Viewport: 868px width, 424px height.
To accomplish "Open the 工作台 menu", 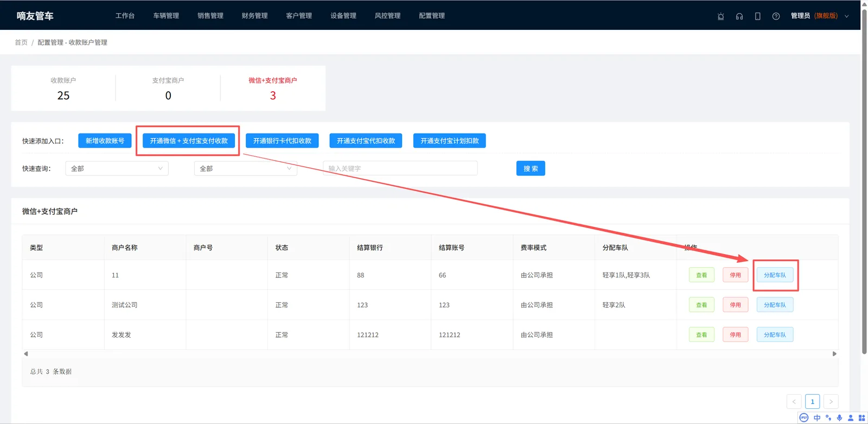I will tap(125, 16).
